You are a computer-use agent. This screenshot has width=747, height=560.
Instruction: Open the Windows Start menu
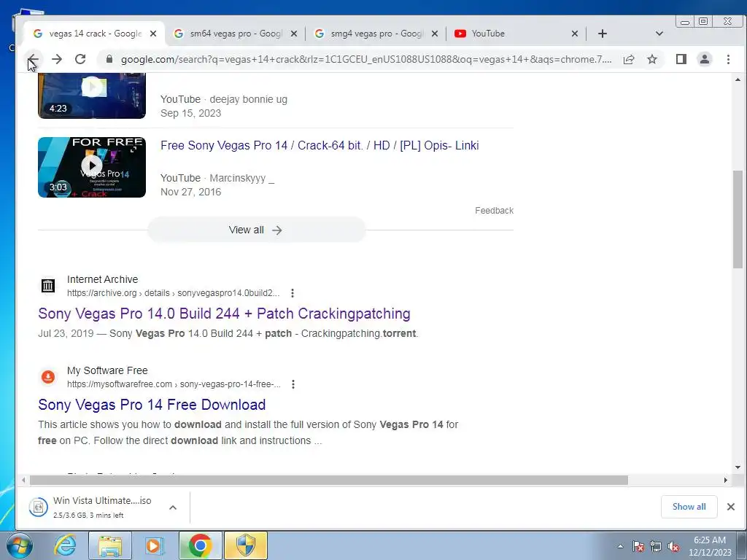coord(19,545)
